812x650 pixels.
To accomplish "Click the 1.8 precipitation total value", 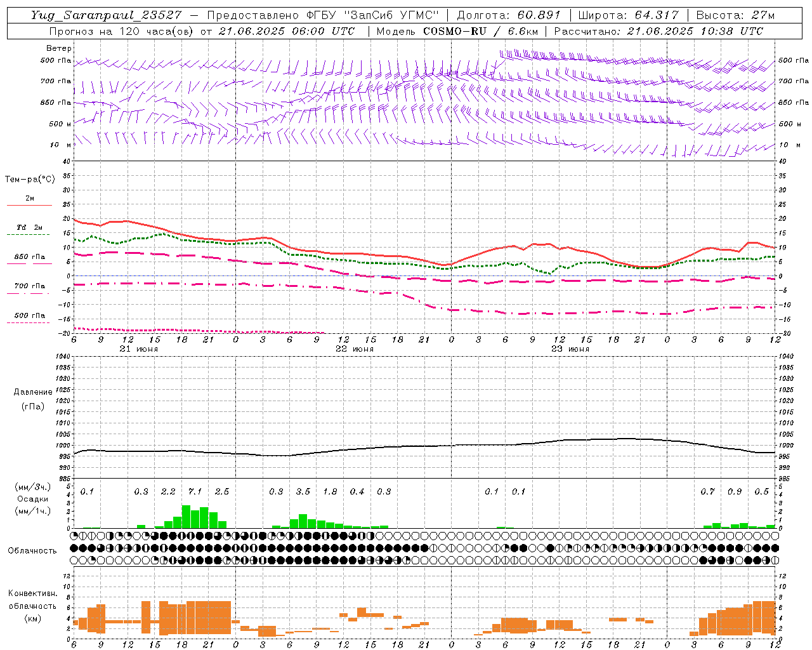I will [x=330, y=491].
